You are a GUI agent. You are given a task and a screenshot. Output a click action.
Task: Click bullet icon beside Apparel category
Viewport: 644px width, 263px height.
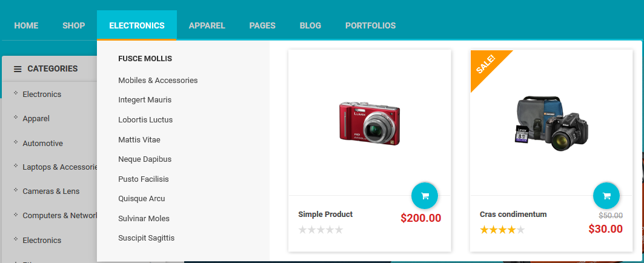coord(16,118)
